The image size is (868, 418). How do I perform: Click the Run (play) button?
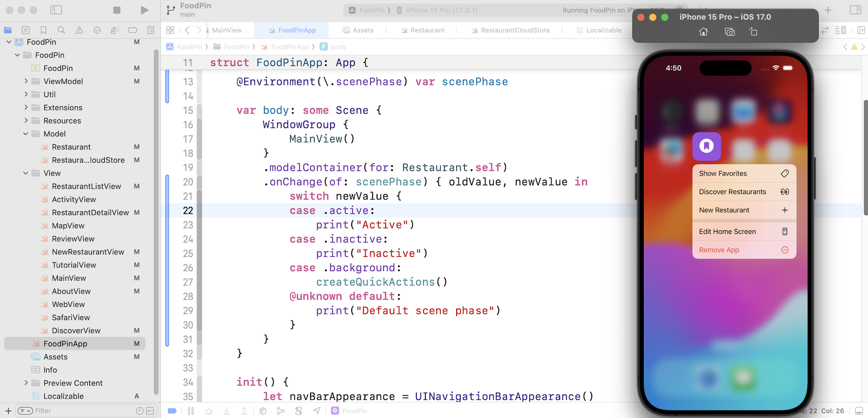(144, 10)
